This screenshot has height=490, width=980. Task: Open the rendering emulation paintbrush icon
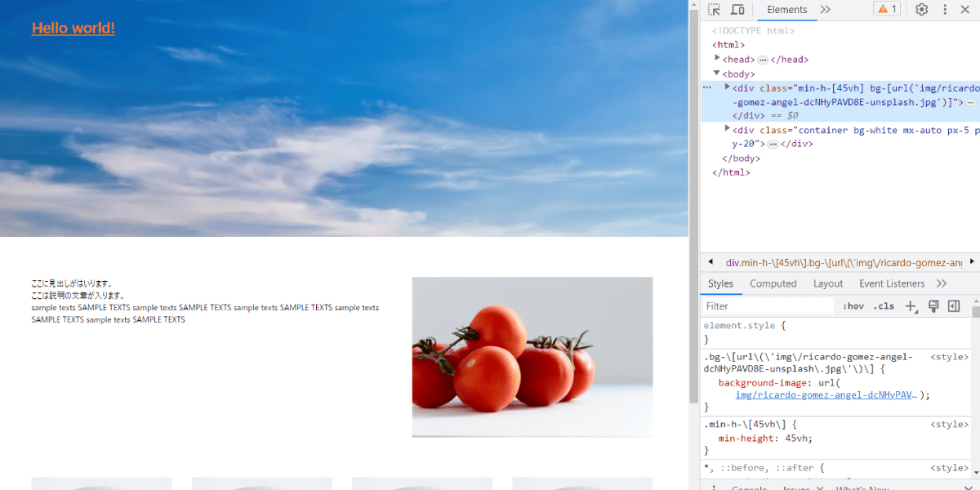tap(933, 306)
